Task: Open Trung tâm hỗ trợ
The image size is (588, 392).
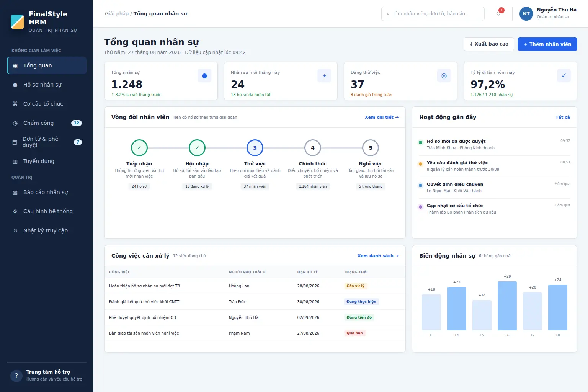Action: [x=47, y=375]
